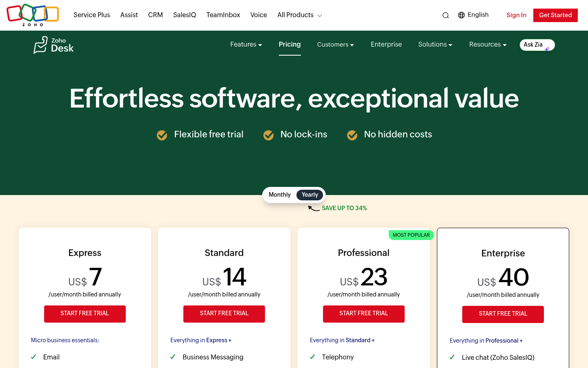
Task: Click the Flexible free trial checkmark badge
Action: pos(162,135)
